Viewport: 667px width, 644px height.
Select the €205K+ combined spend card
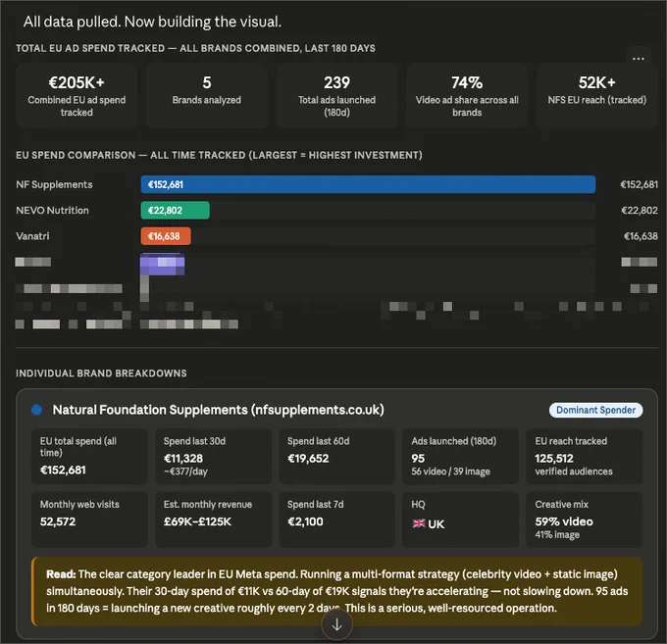(x=77, y=96)
